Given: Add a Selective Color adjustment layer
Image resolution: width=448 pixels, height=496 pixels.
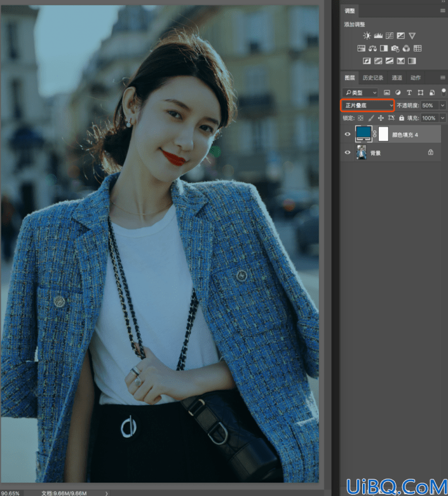Looking at the screenshot, I should 400,61.
